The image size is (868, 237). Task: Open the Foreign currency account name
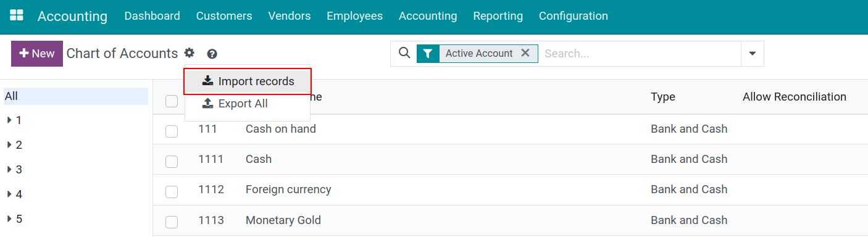(x=288, y=189)
